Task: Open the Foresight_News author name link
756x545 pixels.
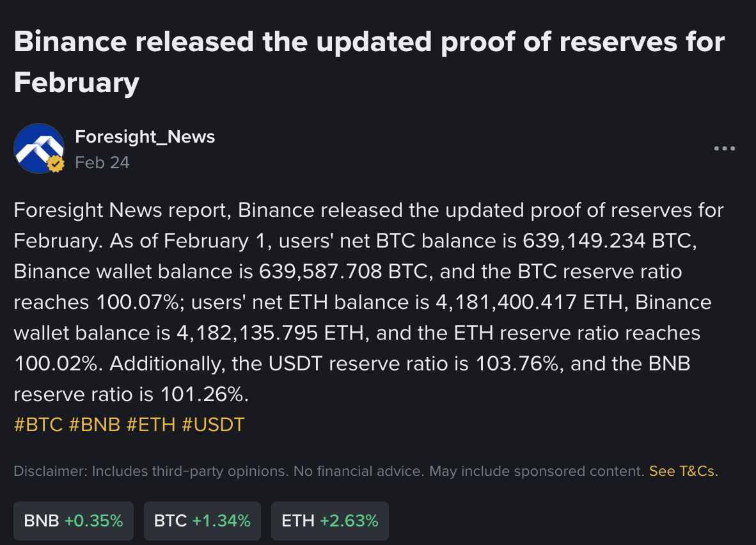Action: [145, 136]
